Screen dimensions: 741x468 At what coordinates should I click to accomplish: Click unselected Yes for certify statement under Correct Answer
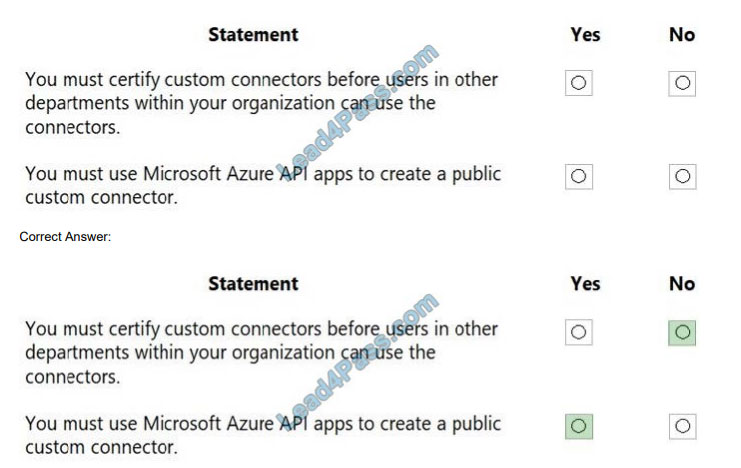pos(578,332)
